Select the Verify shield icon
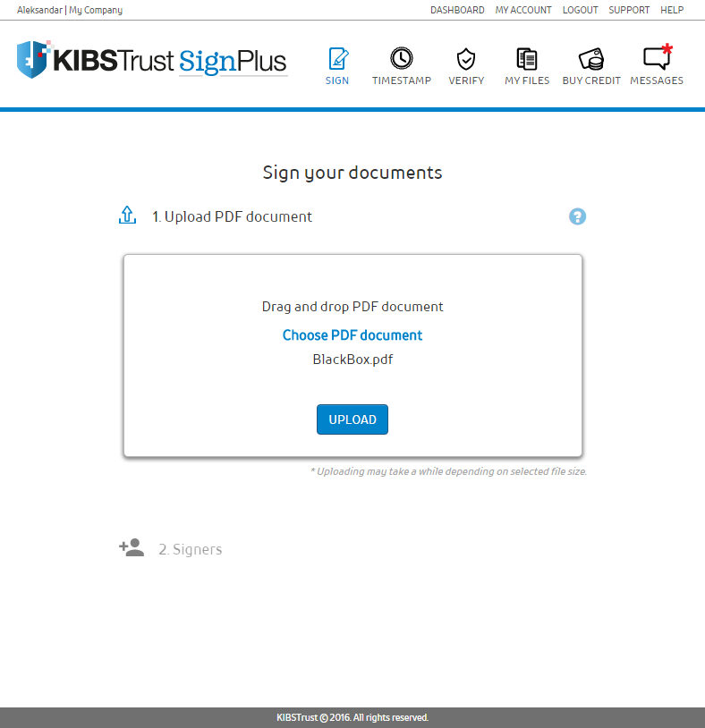Image resolution: width=705 pixels, height=728 pixels. (466, 59)
